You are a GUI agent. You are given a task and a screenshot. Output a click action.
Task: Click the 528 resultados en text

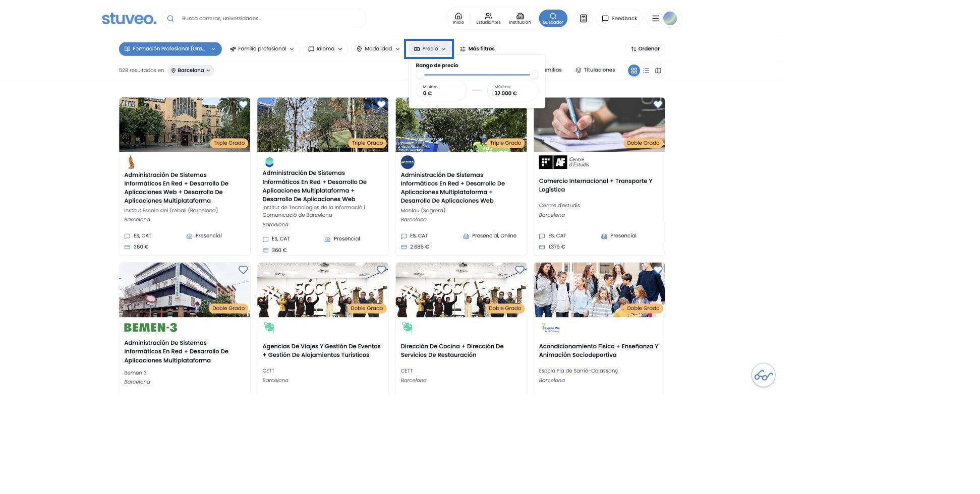[141, 71]
